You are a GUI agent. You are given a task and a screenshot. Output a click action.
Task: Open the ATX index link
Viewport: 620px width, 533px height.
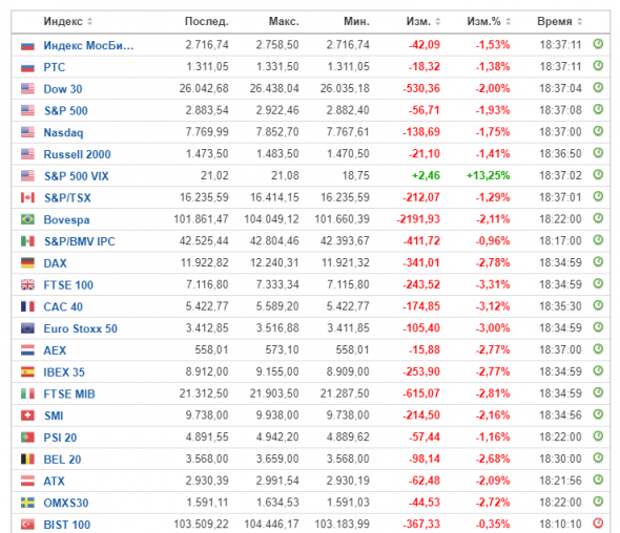[54, 481]
